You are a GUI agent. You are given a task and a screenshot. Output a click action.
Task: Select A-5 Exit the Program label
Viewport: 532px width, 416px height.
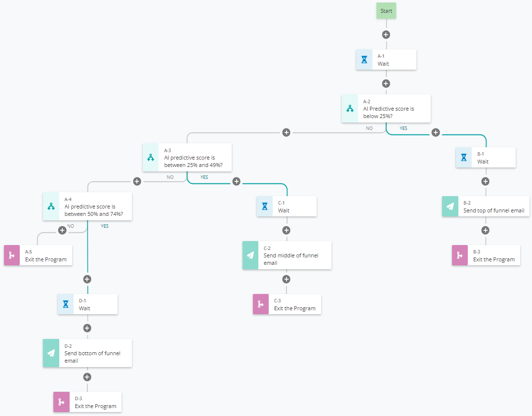(x=46, y=259)
